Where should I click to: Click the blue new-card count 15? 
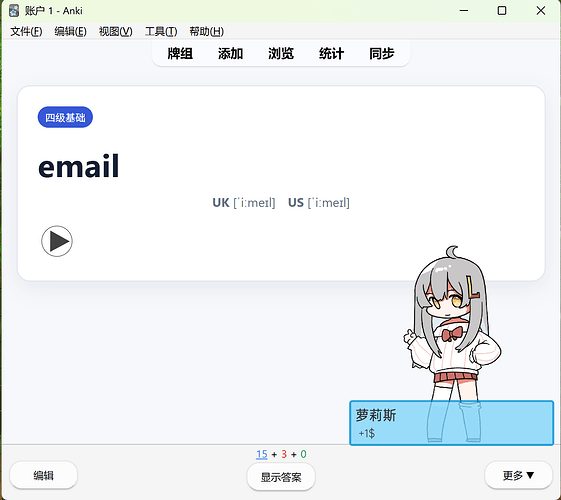tap(262, 454)
